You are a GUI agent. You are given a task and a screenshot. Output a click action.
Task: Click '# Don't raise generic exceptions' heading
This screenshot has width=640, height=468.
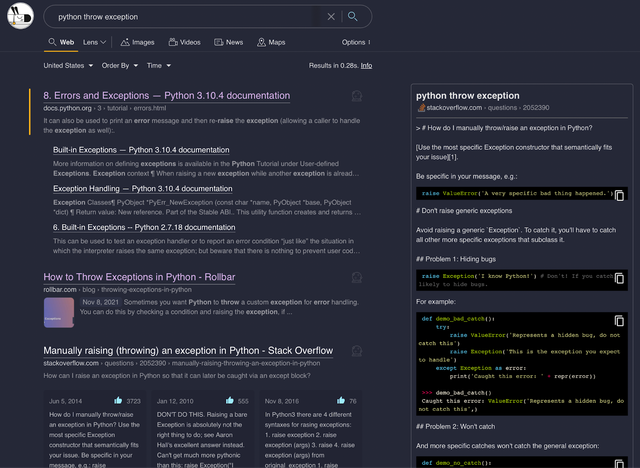coord(464,211)
